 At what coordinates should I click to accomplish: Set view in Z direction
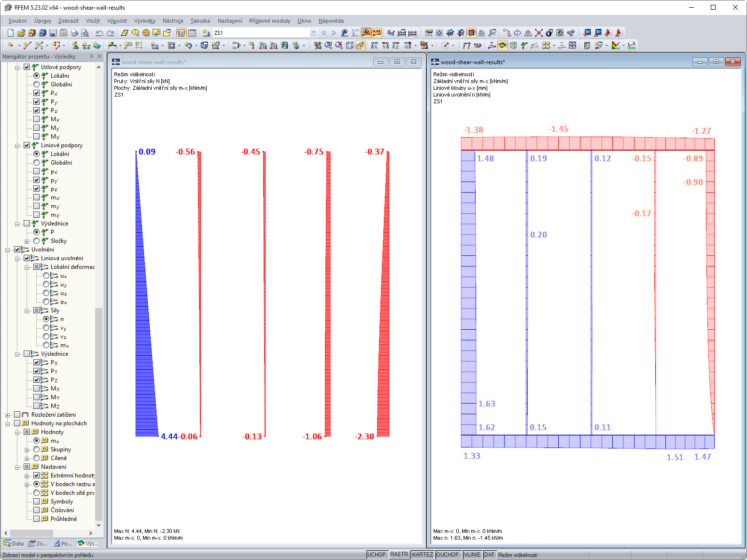point(395,45)
